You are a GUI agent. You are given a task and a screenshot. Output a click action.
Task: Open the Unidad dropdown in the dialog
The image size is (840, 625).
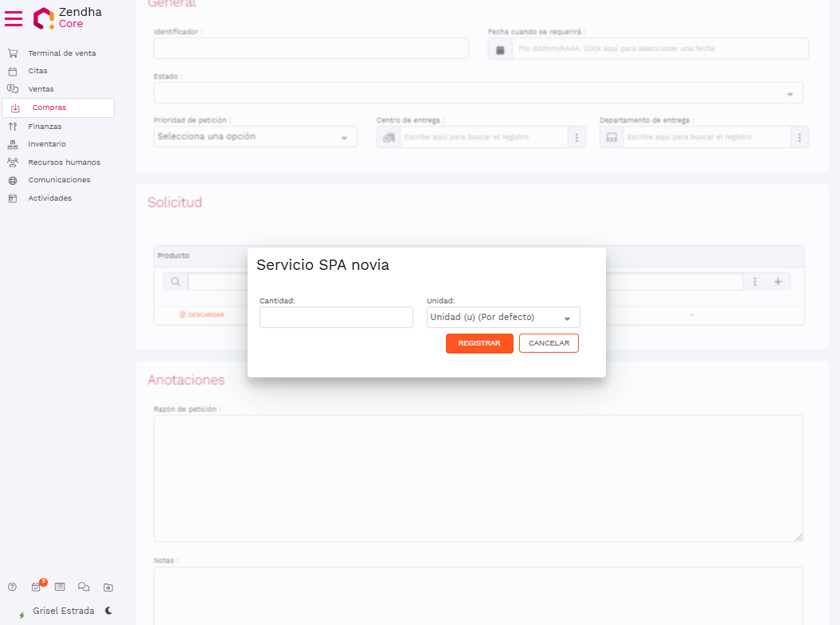[503, 318]
